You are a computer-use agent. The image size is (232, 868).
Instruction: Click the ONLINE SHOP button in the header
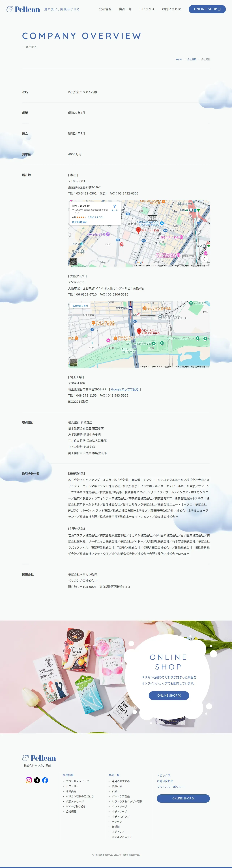click(207, 9)
